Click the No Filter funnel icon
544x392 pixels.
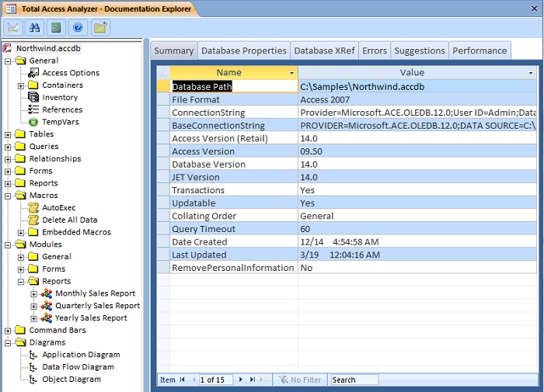coord(284,380)
